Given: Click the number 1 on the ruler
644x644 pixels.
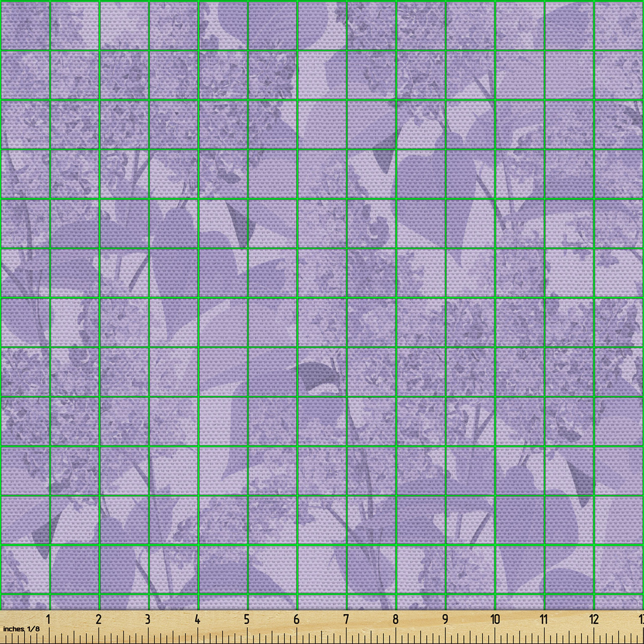Looking at the screenshot, I should pos(49,619).
